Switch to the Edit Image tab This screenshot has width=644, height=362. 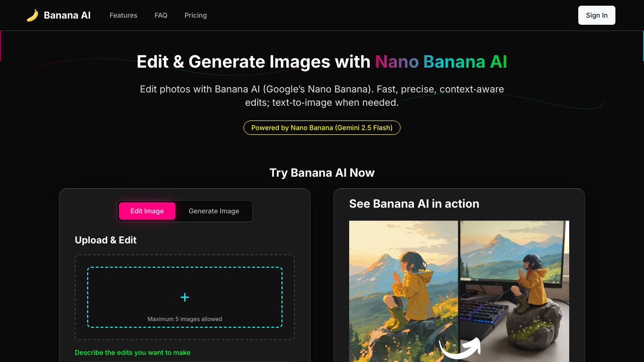coord(147,211)
